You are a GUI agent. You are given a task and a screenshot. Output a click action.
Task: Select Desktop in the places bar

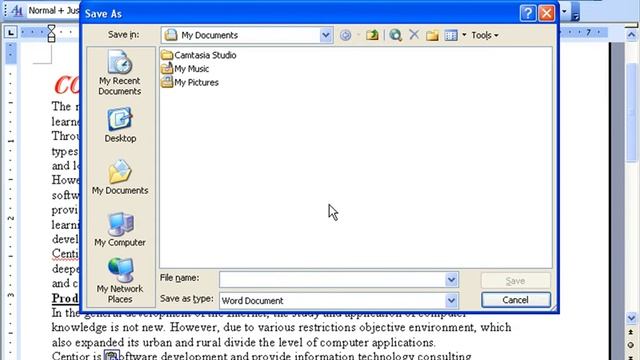pyautogui.click(x=120, y=125)
